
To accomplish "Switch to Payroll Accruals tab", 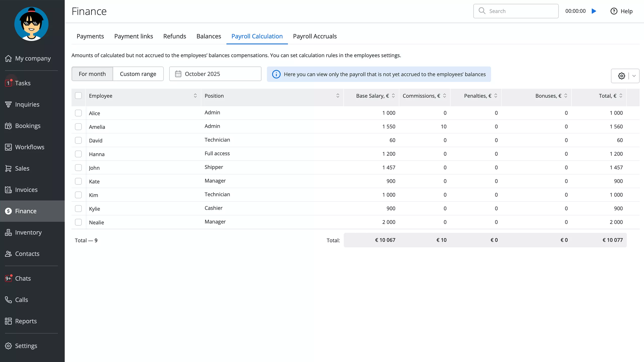I will 315,36.
